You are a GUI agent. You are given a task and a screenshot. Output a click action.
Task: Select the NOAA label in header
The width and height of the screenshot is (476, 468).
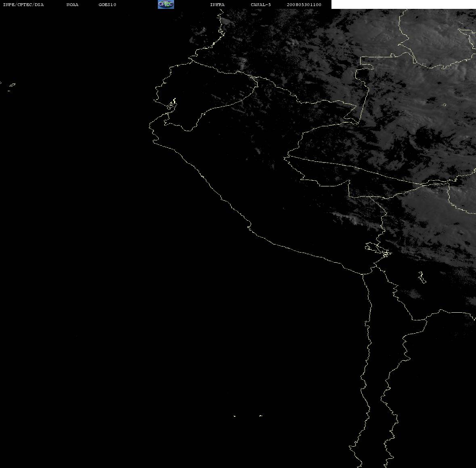pyautogui.click(x=72, y=4)
